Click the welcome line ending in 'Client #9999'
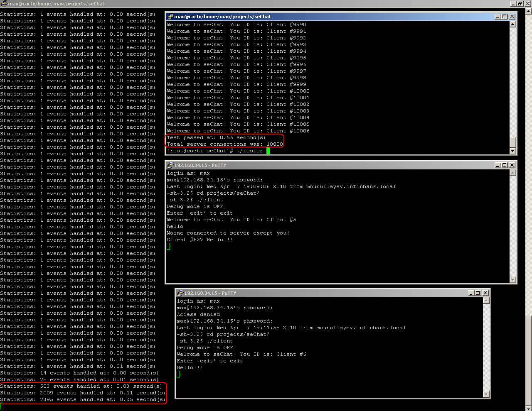This screenshot has width=532, height=411. click(236, 84)
